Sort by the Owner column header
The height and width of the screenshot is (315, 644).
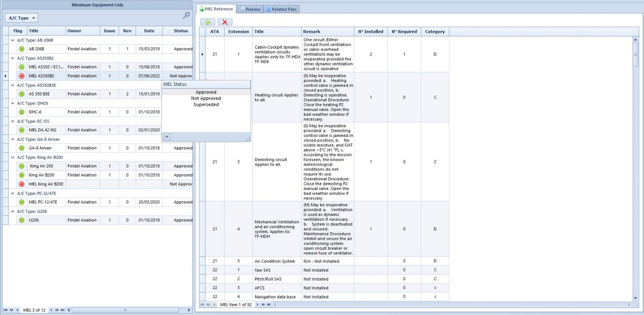click(83, 31)
